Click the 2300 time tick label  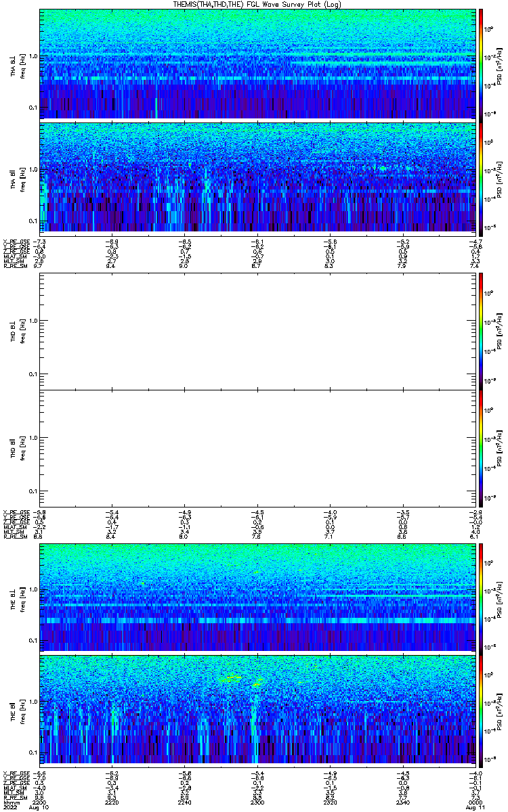pyautogui.click(x=258, y=802)
